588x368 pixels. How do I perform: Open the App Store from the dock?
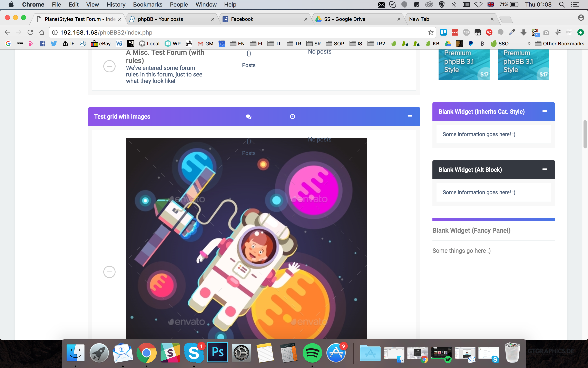336,353
